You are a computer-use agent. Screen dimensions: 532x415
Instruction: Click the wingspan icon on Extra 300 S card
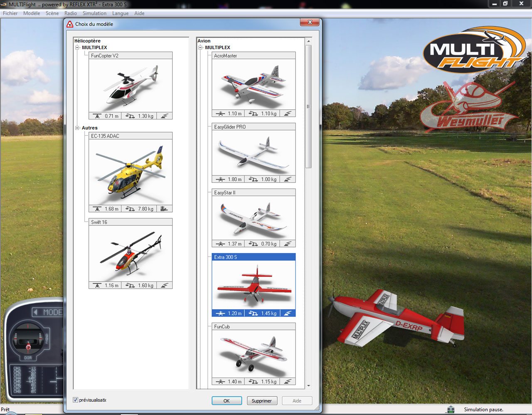[x=220, y=313]
